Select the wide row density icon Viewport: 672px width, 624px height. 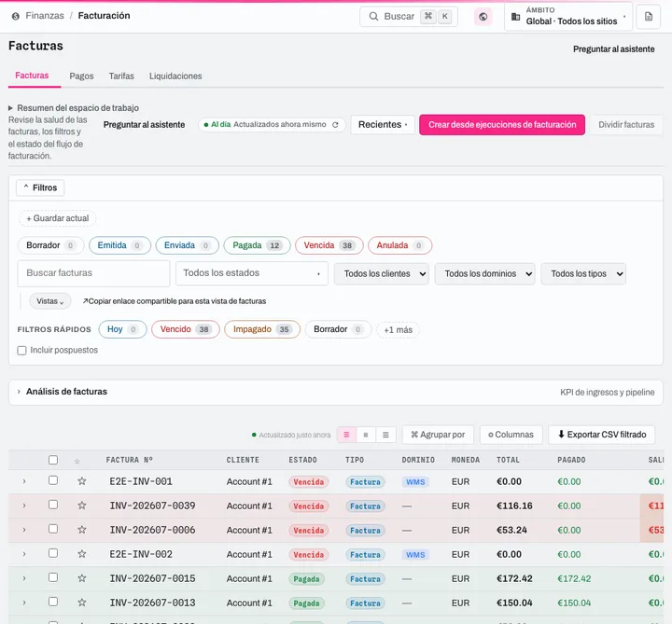pyautogui.click(x=385, y=435)
